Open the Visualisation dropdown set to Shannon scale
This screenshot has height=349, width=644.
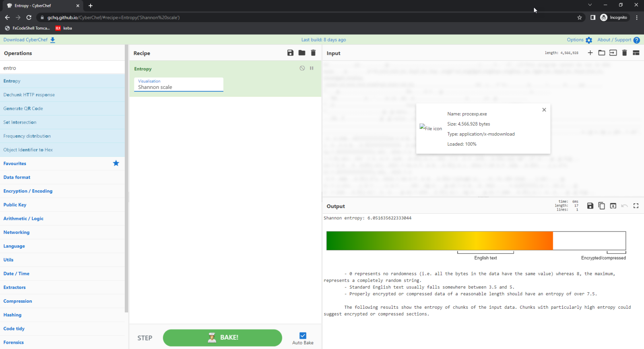[178, 85]
